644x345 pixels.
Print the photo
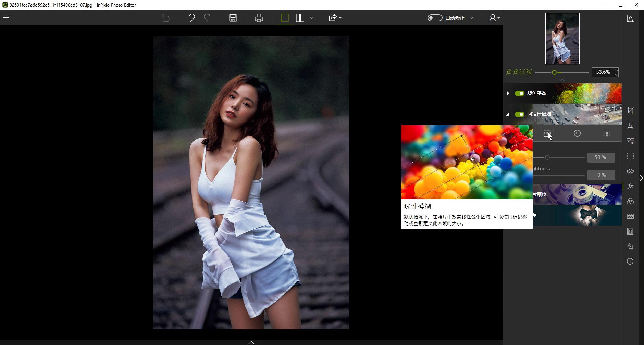click(x=259, y=18)
